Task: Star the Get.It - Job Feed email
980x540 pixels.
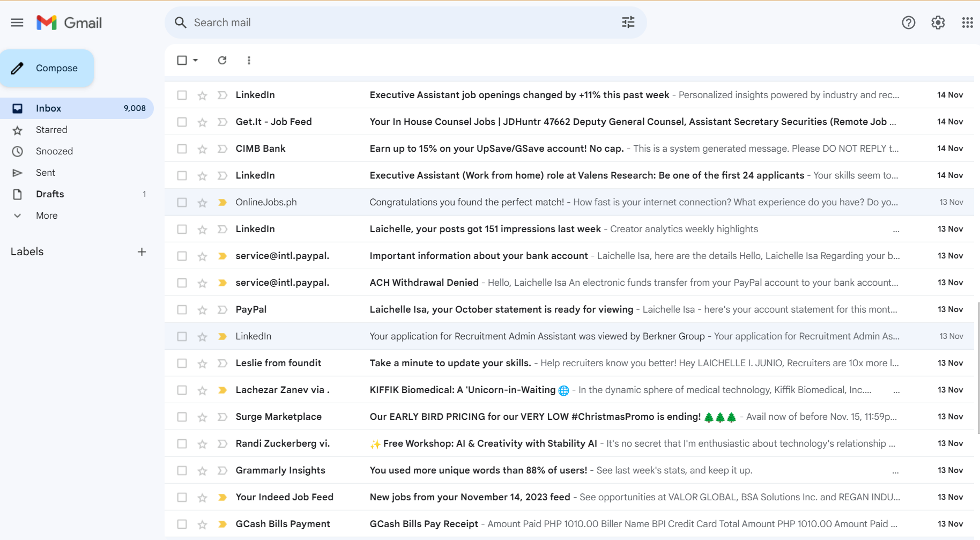Action: (x=202, y=122)
